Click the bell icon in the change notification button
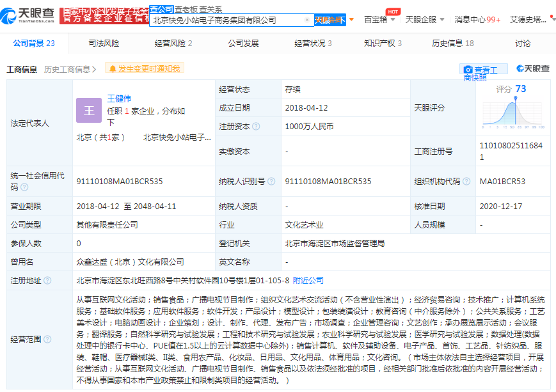 pyautogui.click(x=113, y=69)
